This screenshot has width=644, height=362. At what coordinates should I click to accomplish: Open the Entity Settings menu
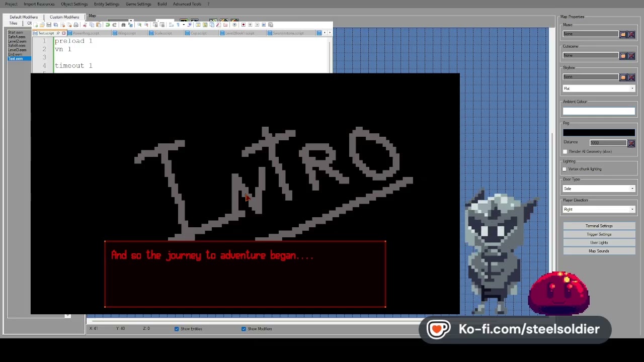(107, 4)
